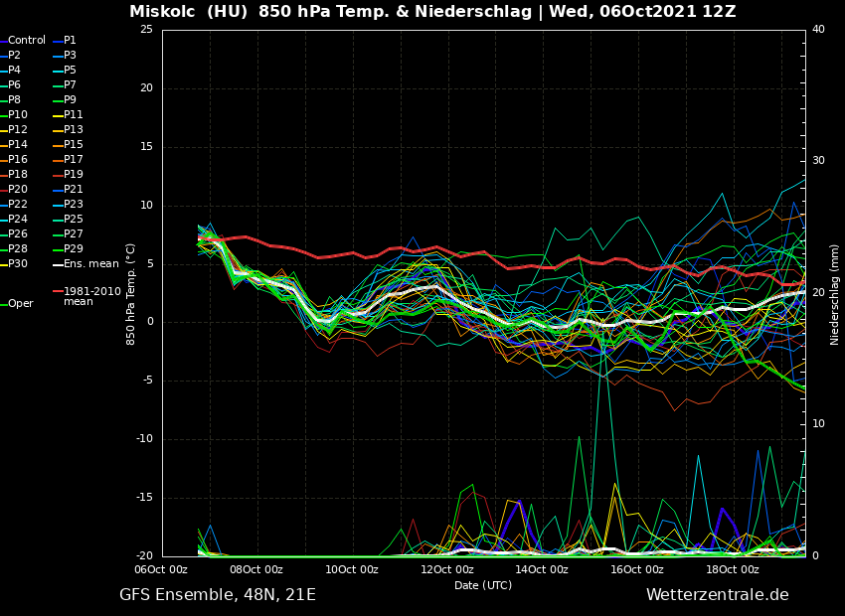
Task: Click the P21 legend label
Action: tap(74, 190)
